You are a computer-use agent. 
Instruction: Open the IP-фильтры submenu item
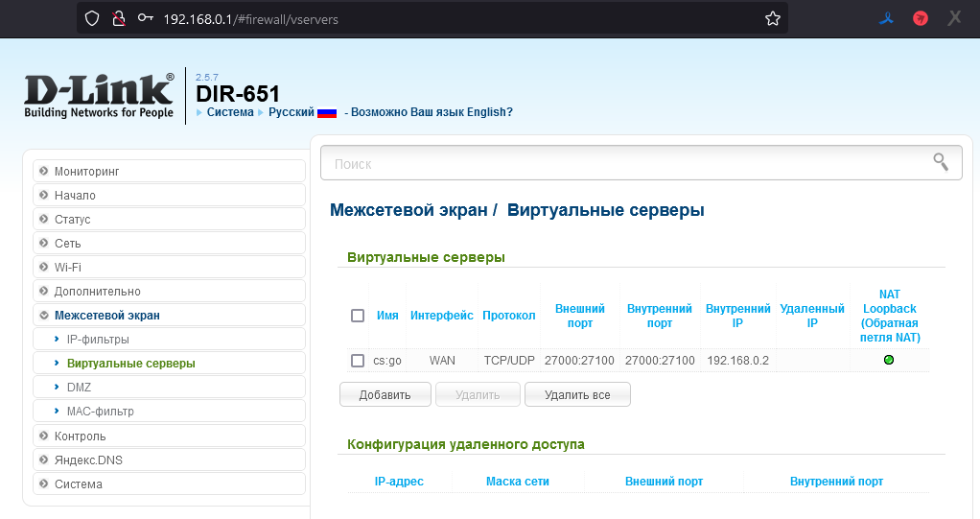169,339
